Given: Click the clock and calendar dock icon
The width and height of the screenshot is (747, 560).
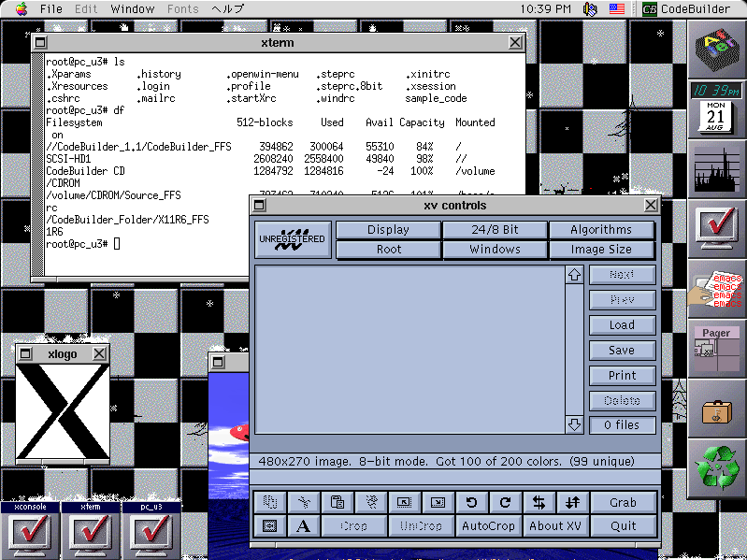Looking at the screenshot, I should click(x=716, y=109).
